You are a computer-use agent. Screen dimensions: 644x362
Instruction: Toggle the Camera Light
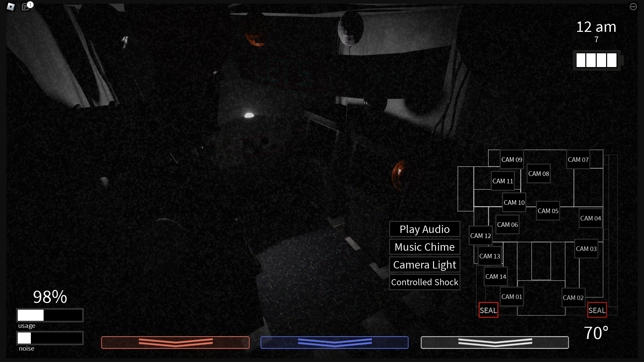[x=424, y=265]
